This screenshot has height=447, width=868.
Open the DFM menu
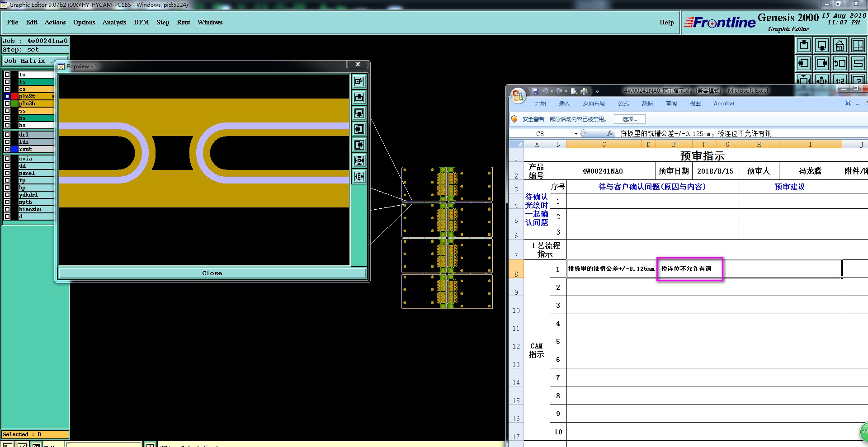tap(141, 22)
